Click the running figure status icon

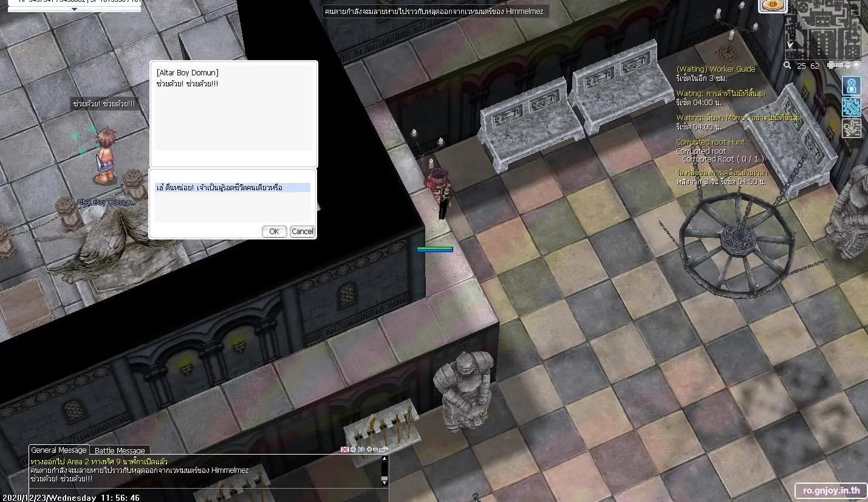click(851, 128)
